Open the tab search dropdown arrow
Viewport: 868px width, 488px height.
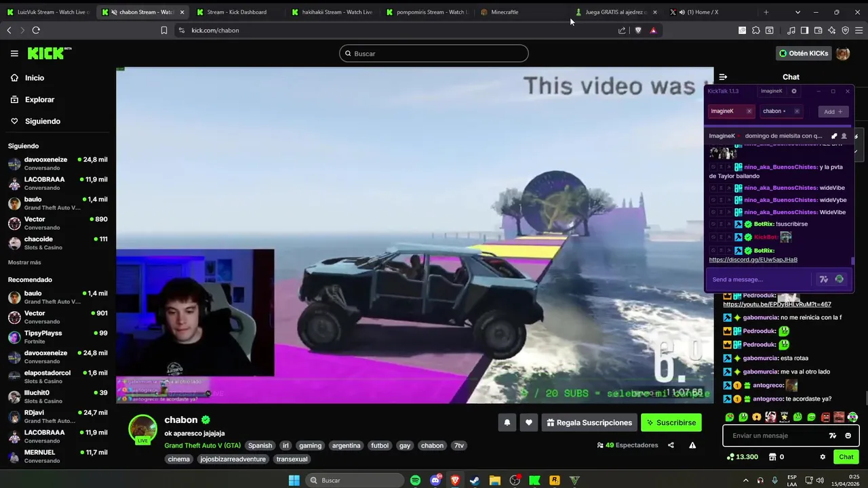tap(797, 12)
